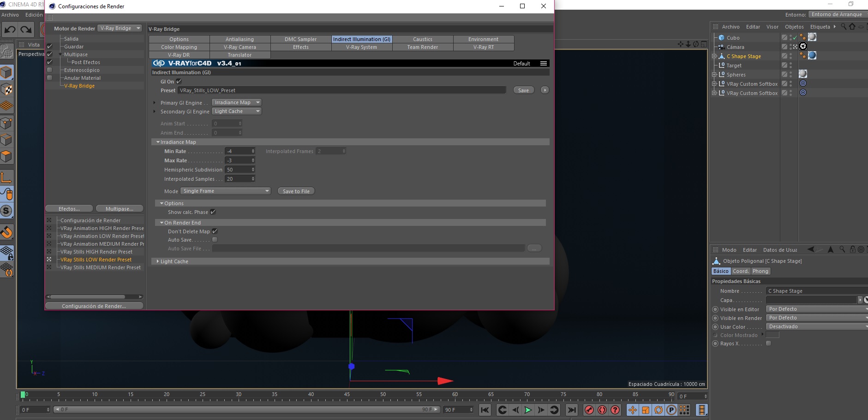Viewport: 868px width, 420px height.
Task: Select the Model mode cube tool
Action: point(6,72)
